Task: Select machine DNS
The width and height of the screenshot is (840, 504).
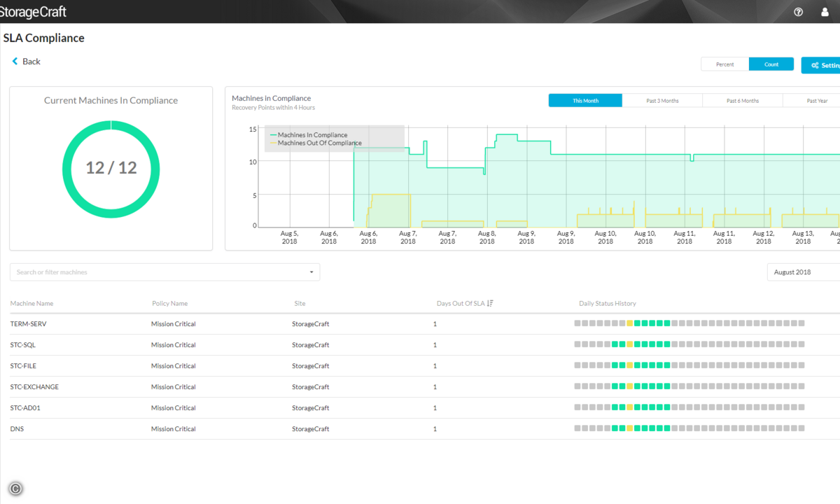Action: (x=17, y=429)
